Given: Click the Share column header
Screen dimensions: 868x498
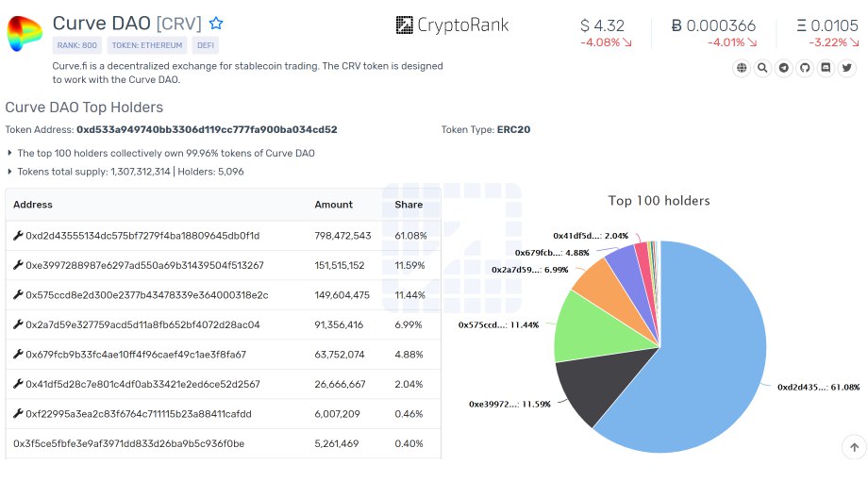Looking at the screenshot, I should pyautogui.click(x=409, y=204).
